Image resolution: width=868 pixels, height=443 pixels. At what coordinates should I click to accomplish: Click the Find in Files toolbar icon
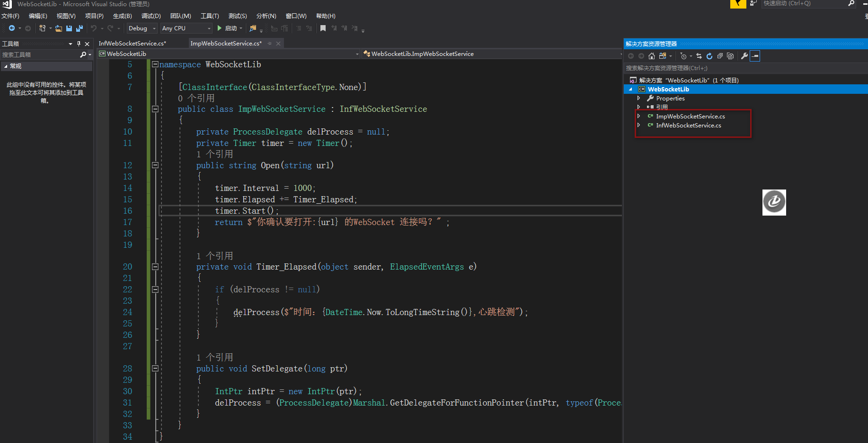click(253, 28)
